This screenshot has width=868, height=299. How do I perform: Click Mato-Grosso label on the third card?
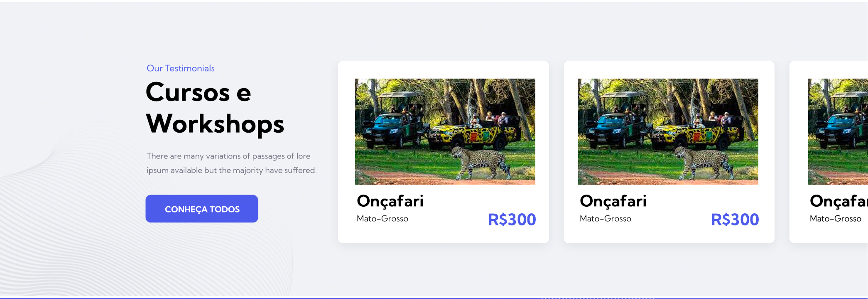click(836, 219)
